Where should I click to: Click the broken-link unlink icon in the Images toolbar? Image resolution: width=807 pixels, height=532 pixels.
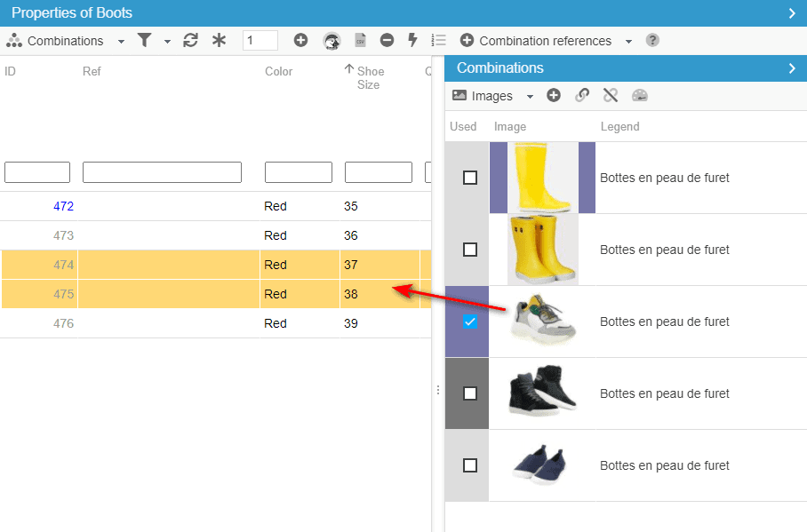[611, 96]
